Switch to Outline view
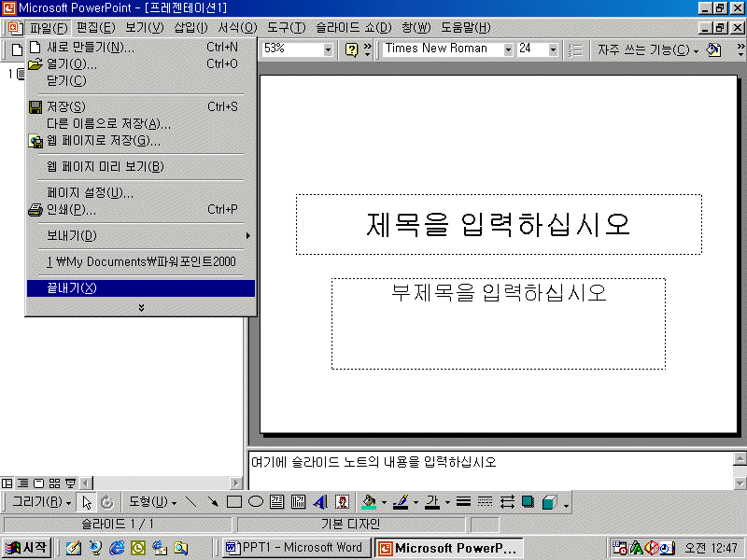 tap(22, 483)
